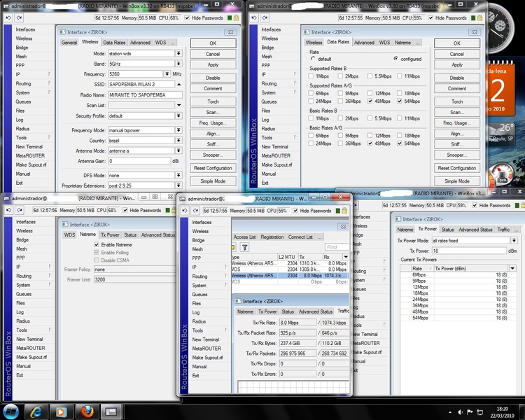Open the Tx Power Mode dropdown
The width and height of the screenshot is (525, 420).
pyautogui.click(x=514, y=241)
